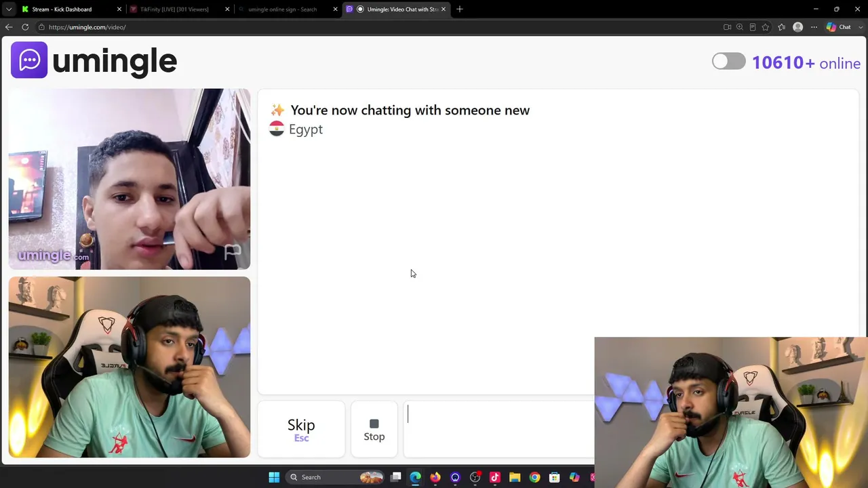Launch Google Chrome from the taskbar

[535, 477]
